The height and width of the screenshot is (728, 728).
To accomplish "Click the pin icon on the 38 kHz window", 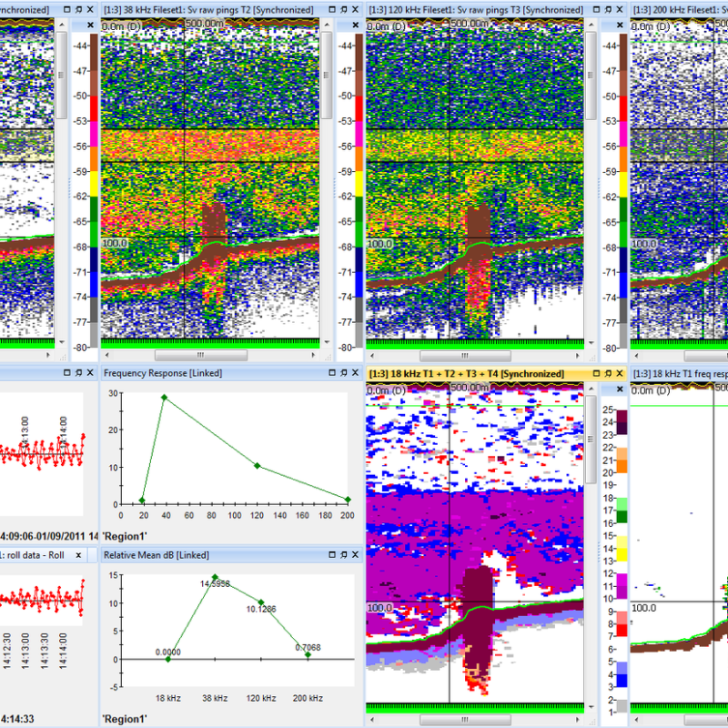I will click(x=344, y=9).
